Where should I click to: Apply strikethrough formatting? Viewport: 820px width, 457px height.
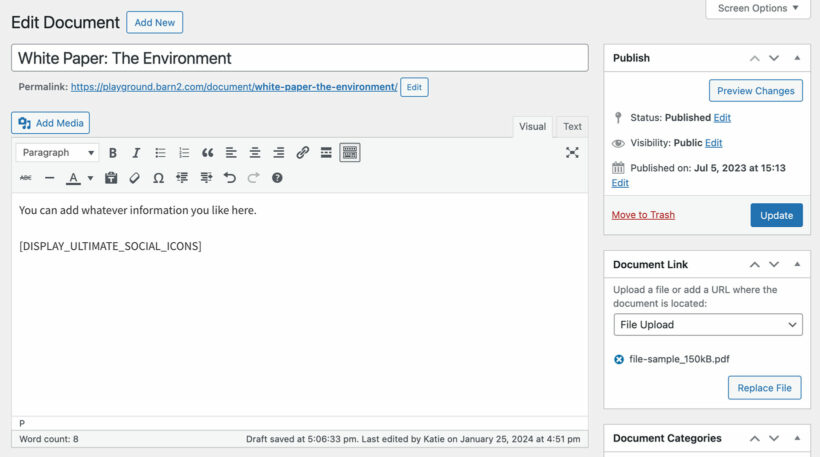point(26,178)
